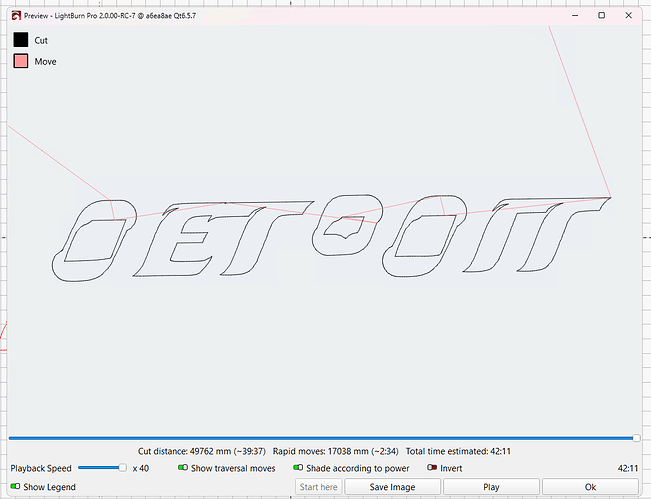Minimize the Preview window
This screenshot has width=651, height=499.
pos(575,15)
